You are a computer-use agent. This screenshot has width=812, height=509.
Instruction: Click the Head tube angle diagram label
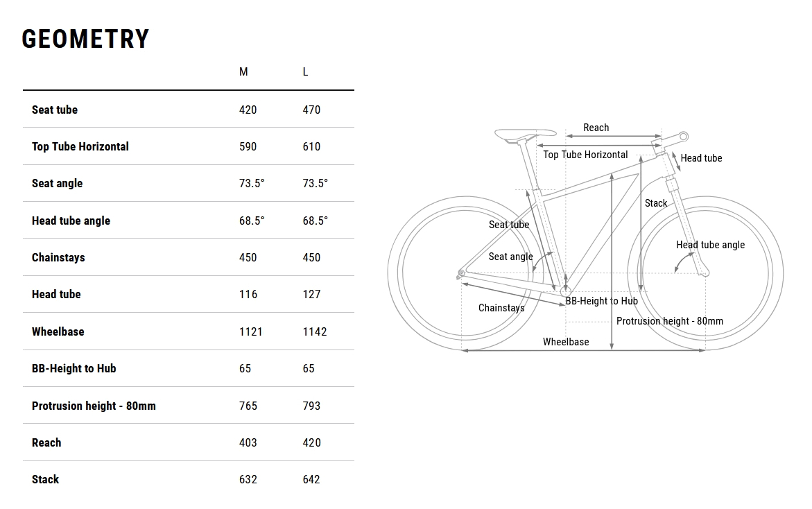[x=710, y=245]
